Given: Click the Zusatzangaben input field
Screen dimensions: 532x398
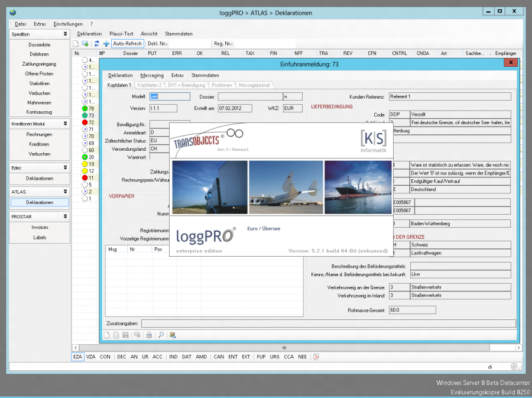Looking at the screenshot, I should click(x=329, y=323).
